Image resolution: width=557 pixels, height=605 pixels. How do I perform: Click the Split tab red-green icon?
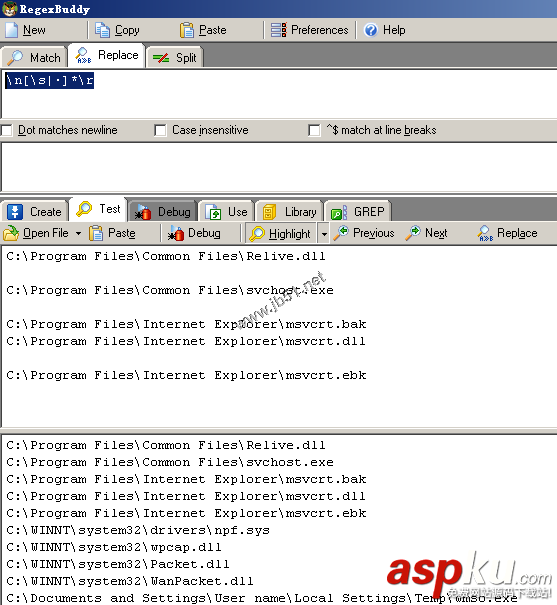pos(161,58)
